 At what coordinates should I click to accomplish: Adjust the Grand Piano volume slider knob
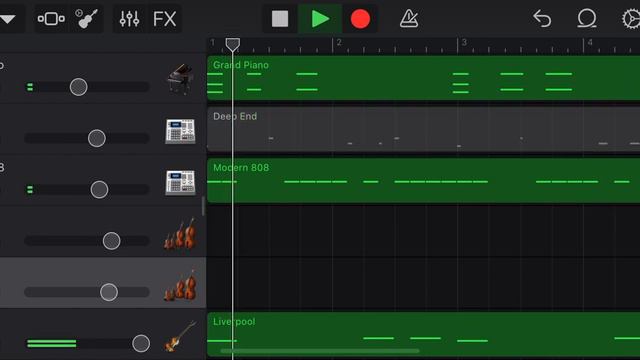coord(78,87)
